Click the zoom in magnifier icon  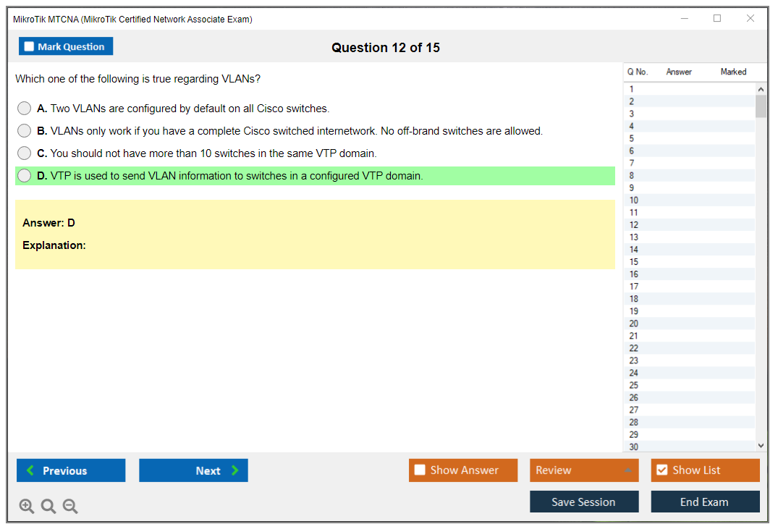pos(27,507)
